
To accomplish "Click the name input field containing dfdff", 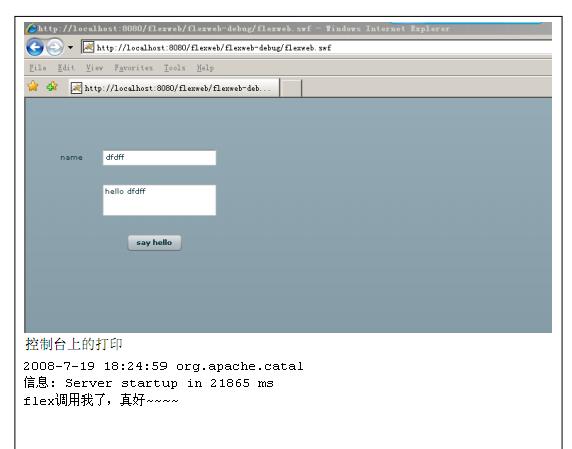I will (x=159, y=158).
